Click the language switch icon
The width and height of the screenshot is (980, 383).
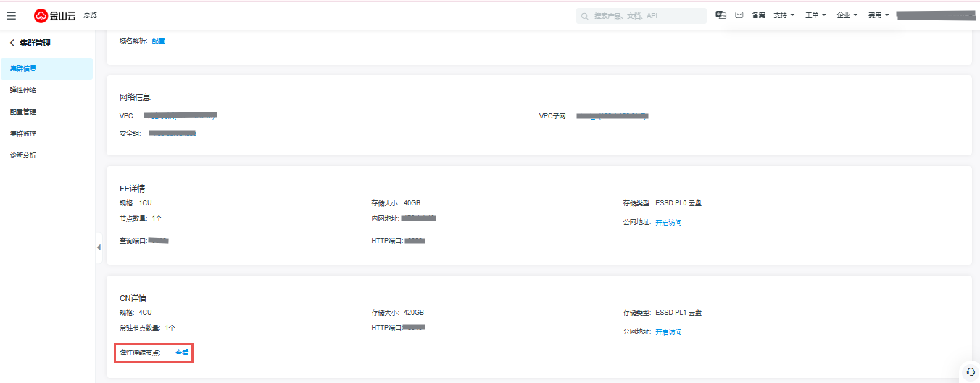pos(721,15)
